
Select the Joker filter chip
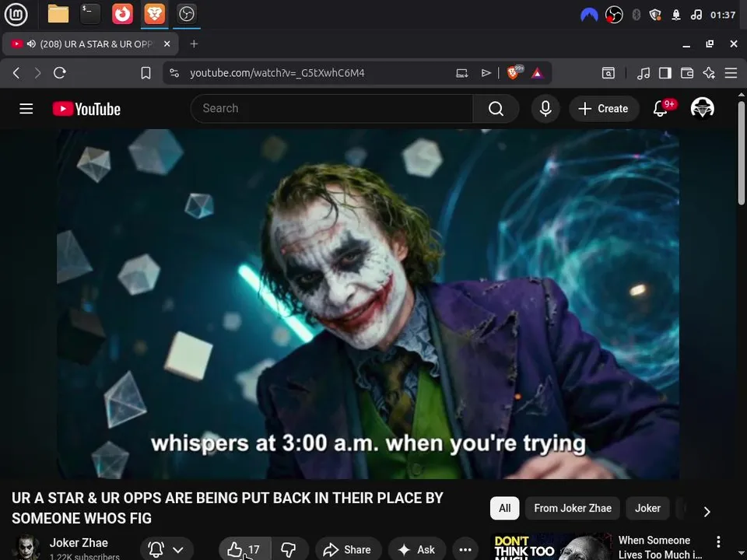(x=647, y=508)
